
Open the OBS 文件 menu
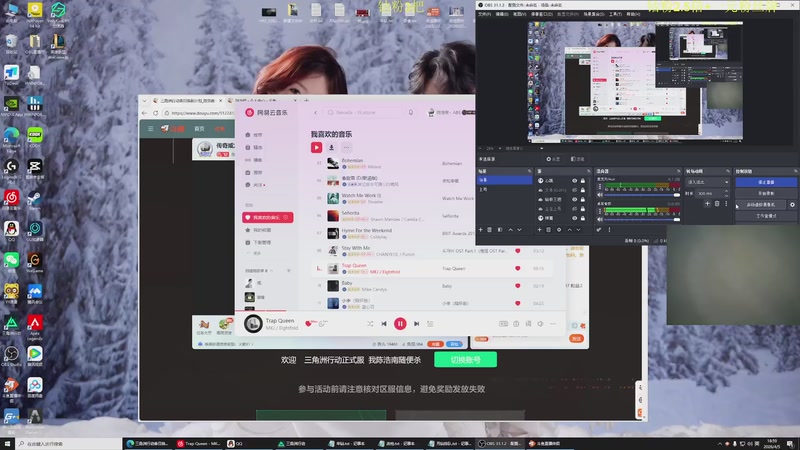pyautogui.click(x=484, y=14)
